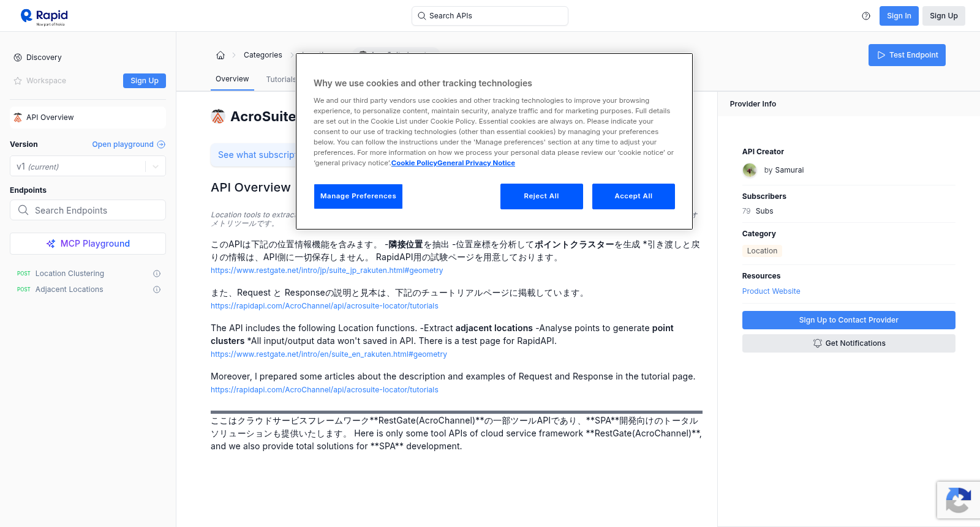Open the v1 version dropdown

[x=88, y=166]
